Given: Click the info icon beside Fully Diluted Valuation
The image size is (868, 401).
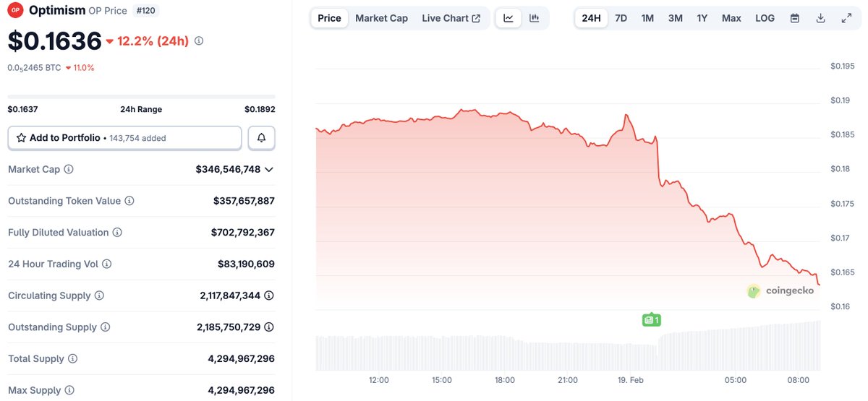Looking at the screenshot, I should 117,233.
